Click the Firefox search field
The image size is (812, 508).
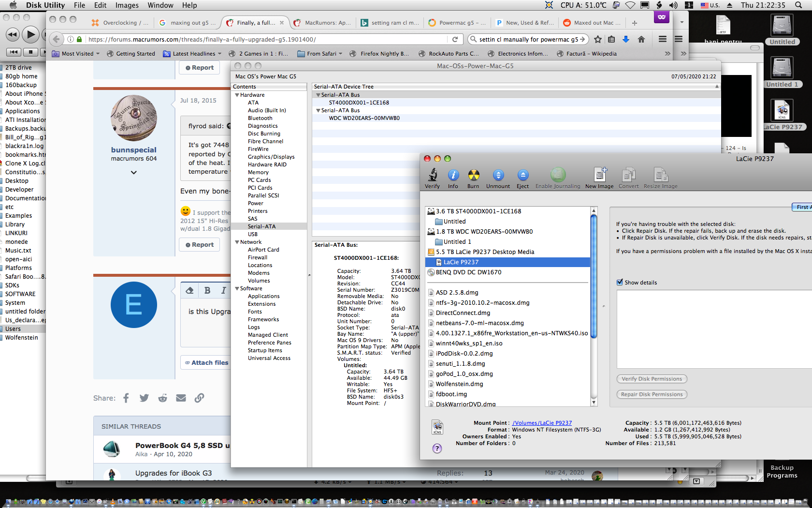tap(528, 39)
